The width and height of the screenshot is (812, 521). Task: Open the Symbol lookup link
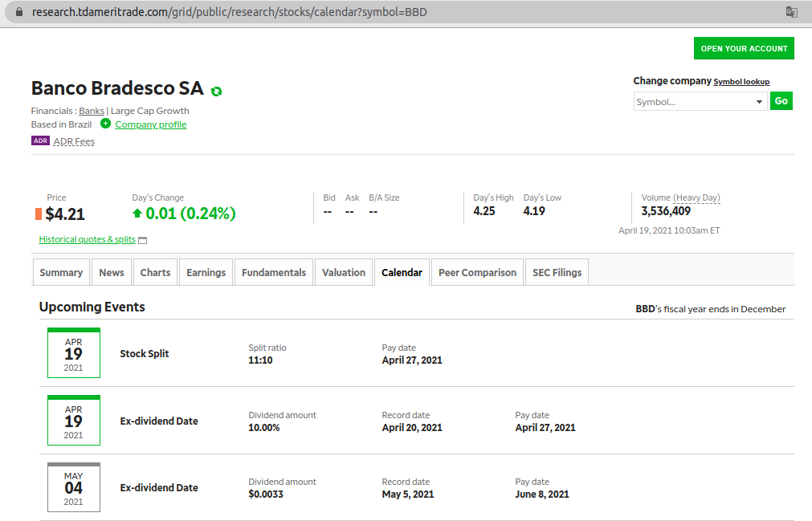tap(741, 82)
